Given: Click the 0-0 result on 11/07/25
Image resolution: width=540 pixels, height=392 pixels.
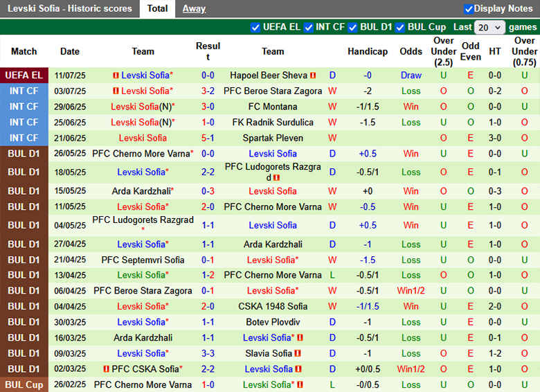Looking at the screenshot, I should pyautogui.click(x=208, y=75).
